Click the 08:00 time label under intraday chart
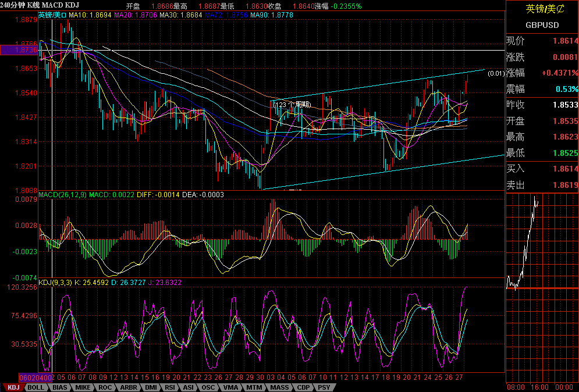This screenshot has height=392, width=579. 516,387
